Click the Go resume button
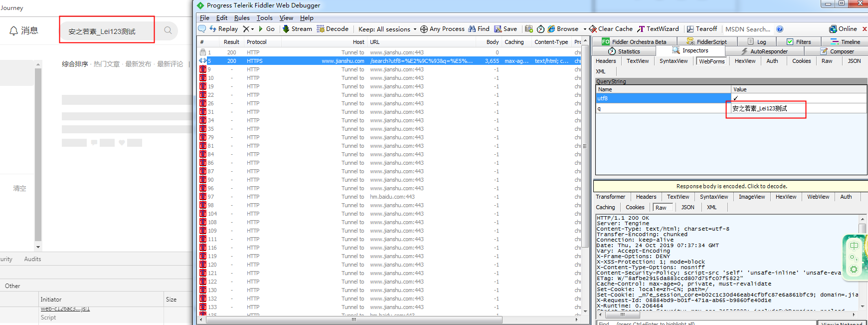Screen dimensions: 868x325 coord(266,29)
